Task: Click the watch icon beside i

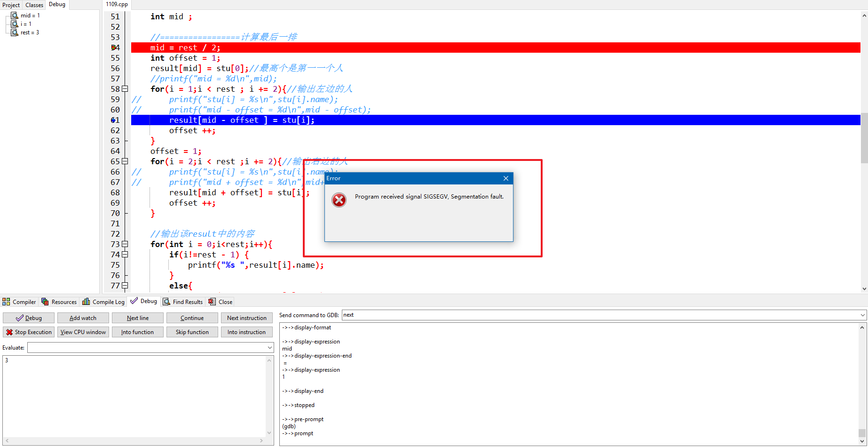Action: (15, 24)
